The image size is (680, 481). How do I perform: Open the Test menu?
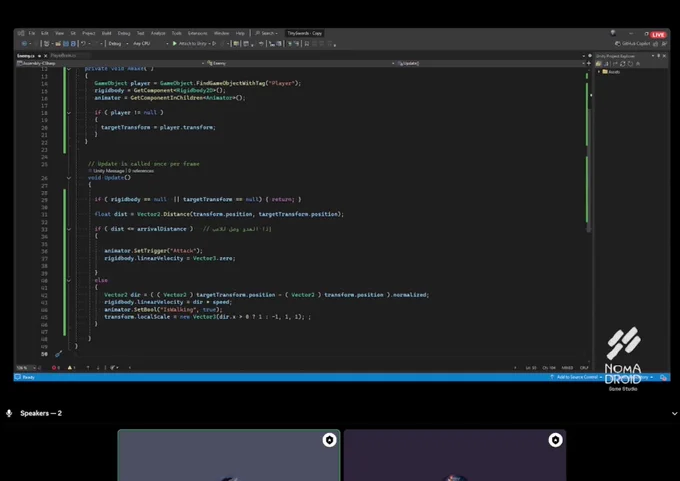(x=140, y=33)
